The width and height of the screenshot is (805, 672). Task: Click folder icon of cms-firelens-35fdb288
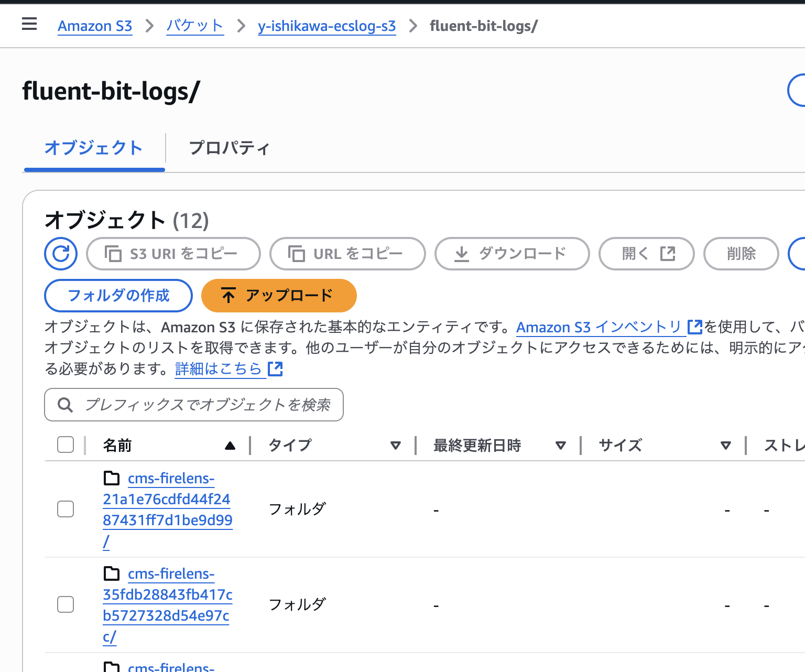(x=112, y=573)
